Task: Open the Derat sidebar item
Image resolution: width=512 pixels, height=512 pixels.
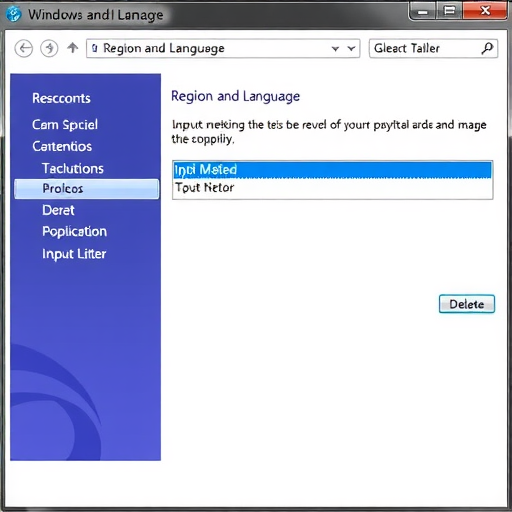Action: coord(58,210)
